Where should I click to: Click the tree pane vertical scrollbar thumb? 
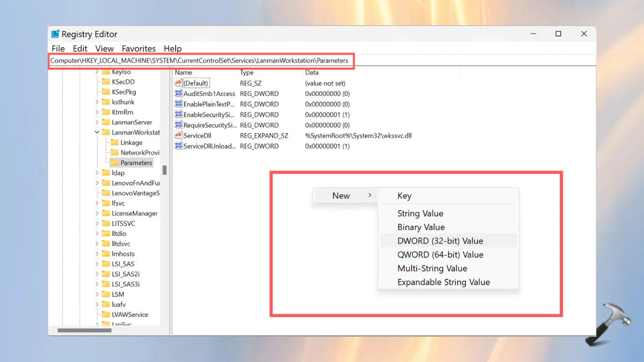click(165, 170)
